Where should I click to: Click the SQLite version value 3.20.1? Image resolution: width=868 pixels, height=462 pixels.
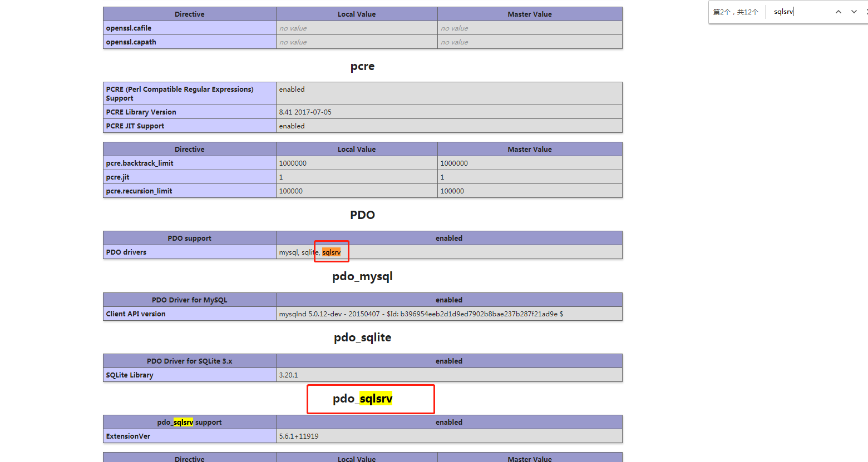[x=288, y=375]
